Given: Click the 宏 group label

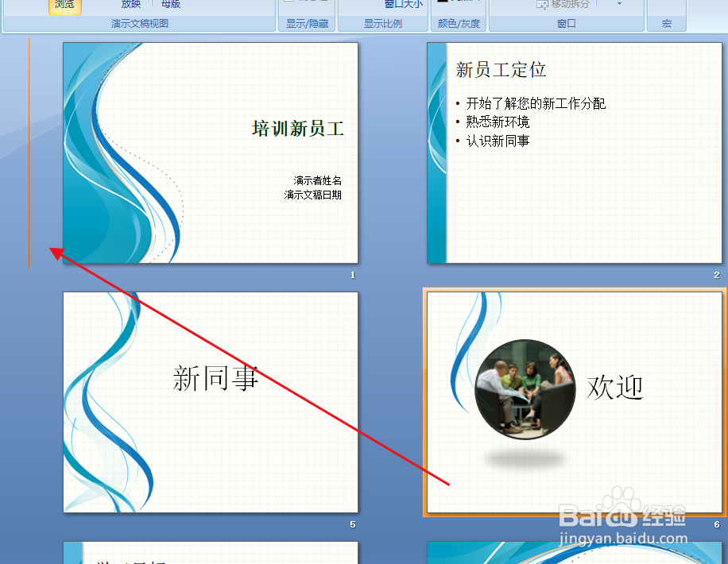Looking at the screenshot, I should tap(667, 24).
